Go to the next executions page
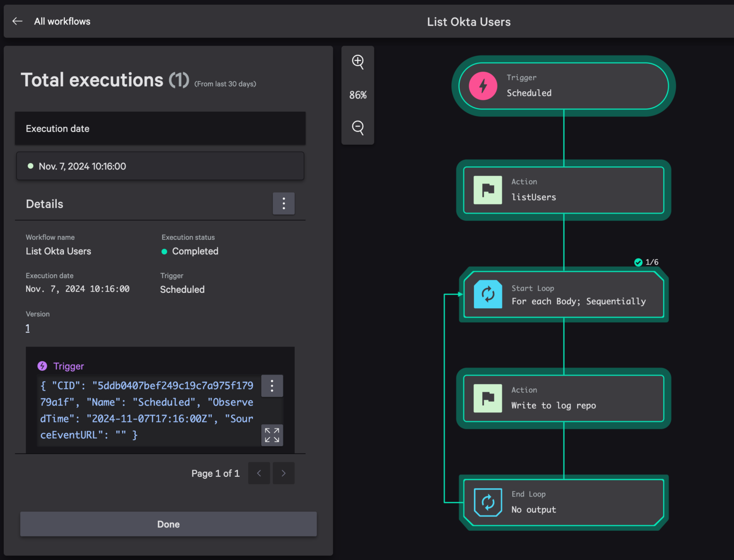This screenshot has width=734, height=560. click(284, 473)
